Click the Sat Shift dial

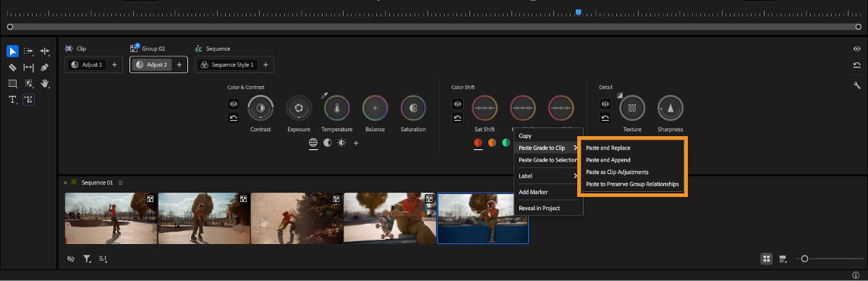coord(485,109)
